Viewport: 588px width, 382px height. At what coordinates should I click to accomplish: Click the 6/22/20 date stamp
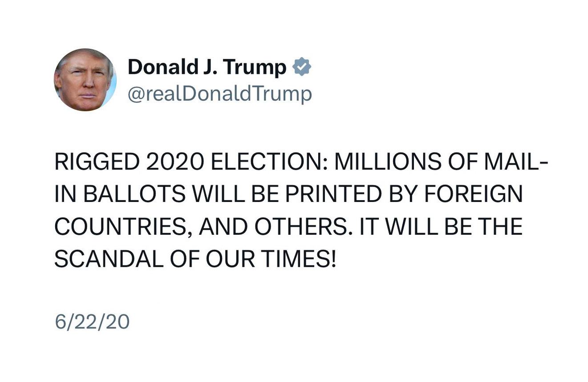tap(92, 322)
